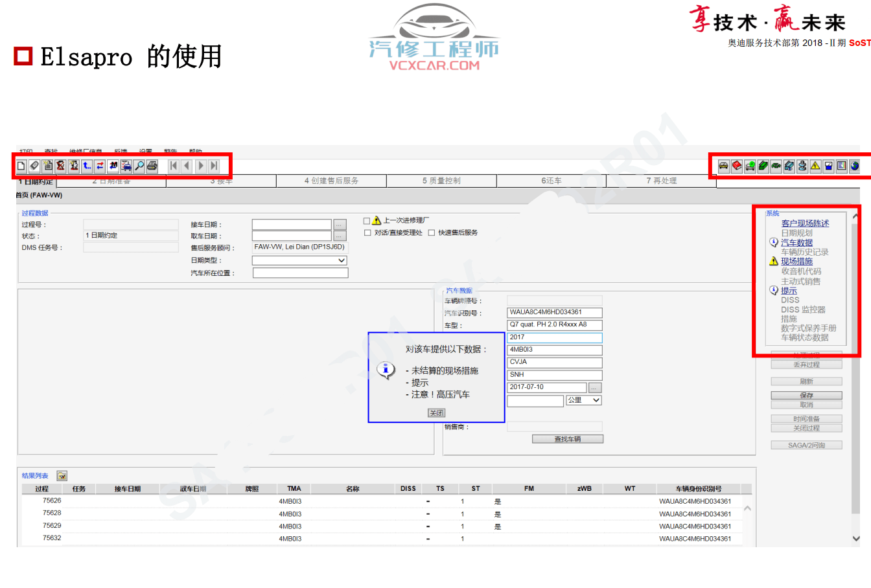This screenshot has width=871, height=588.
Task: Switch to the 4 创建售后服务 tab
Action: [x=331, y=181]
